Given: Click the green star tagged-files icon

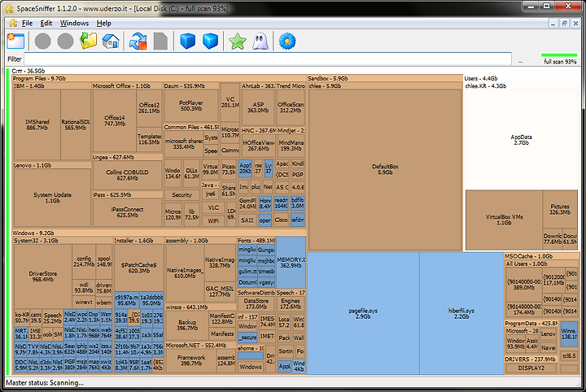Looking at the screenshot, I should tap(238, 41).
